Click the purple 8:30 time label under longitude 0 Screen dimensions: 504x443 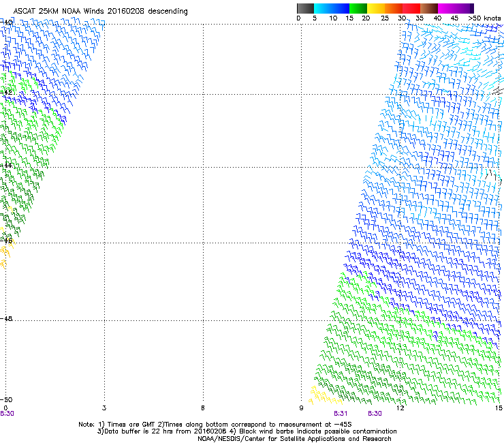[7, 414]
